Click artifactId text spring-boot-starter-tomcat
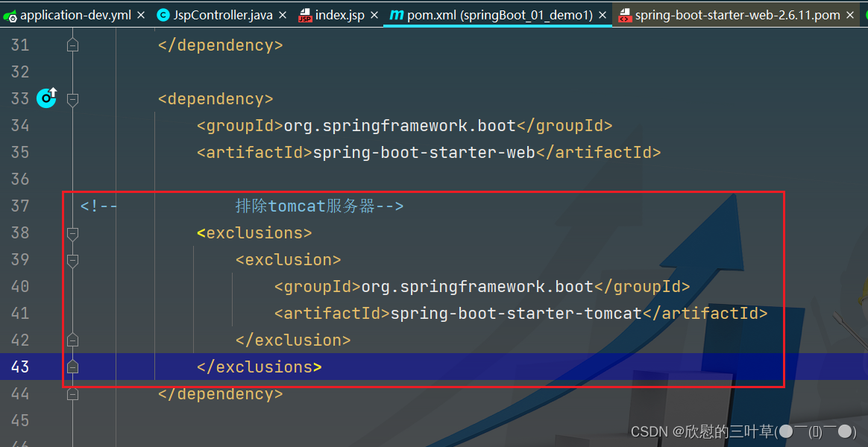868x447 pixels. pyautogui.click(x=516, y=314)
